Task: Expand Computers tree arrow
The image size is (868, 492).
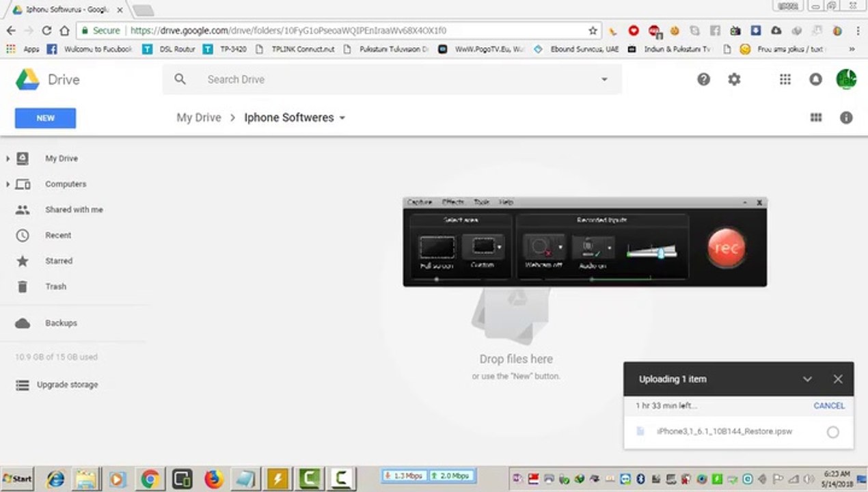Action: coord(8,184)
